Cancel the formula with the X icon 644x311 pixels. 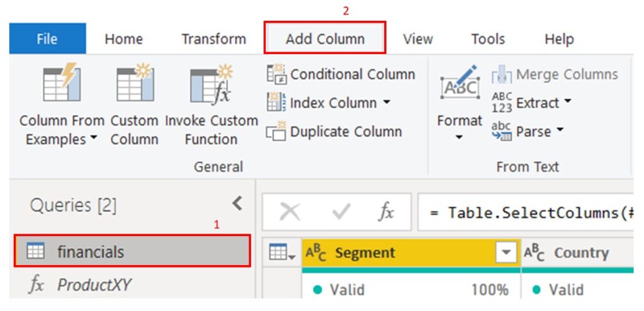(x=289, y=212)
